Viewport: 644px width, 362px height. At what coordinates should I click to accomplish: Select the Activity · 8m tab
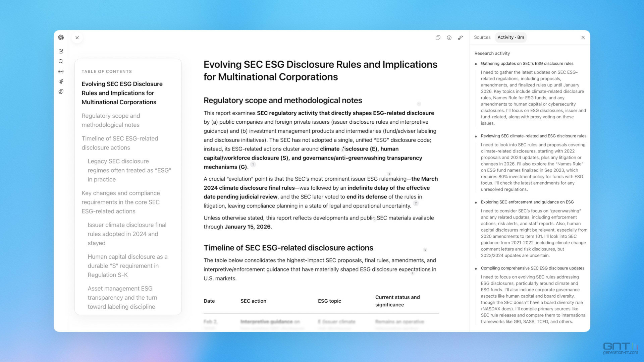pyautogui.click(x=511, y=37)
